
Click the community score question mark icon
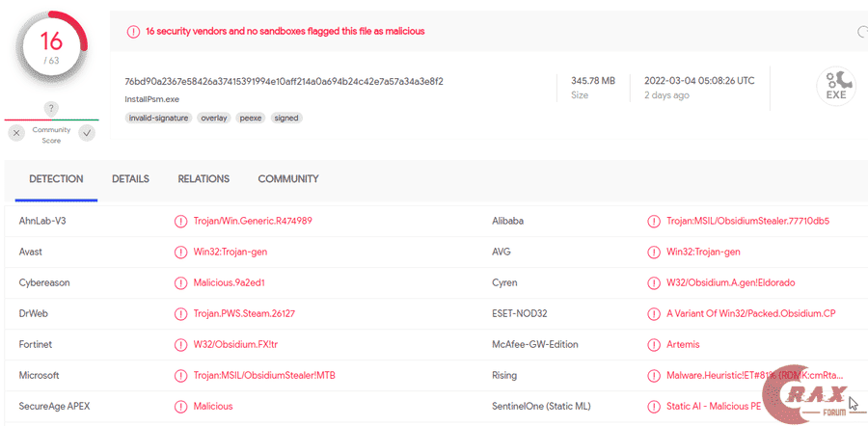(51, 108)
